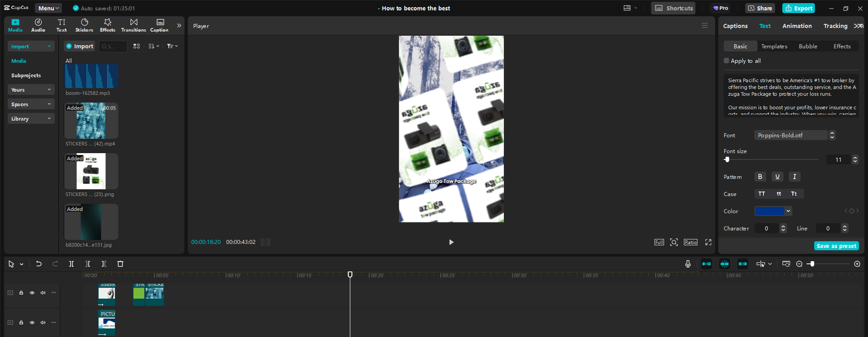Click Delete right of playhead icon

104,264
